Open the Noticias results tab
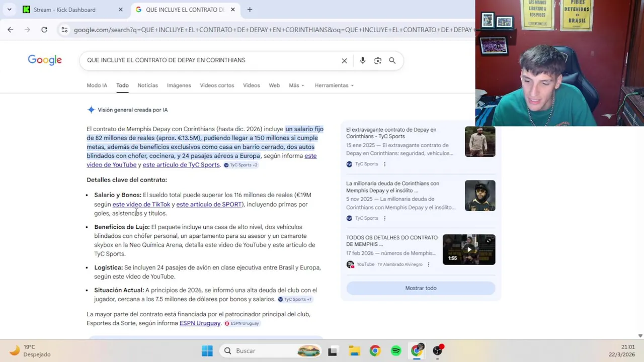The width and height of the screenshot is (644, 362). point(147,85)
